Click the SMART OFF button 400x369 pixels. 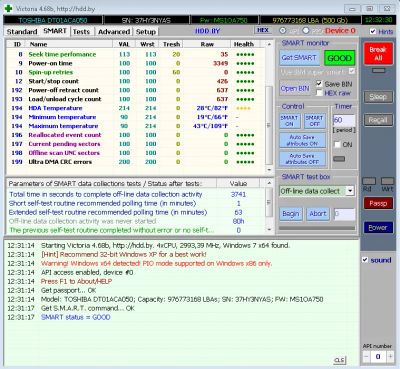(315, 121)
